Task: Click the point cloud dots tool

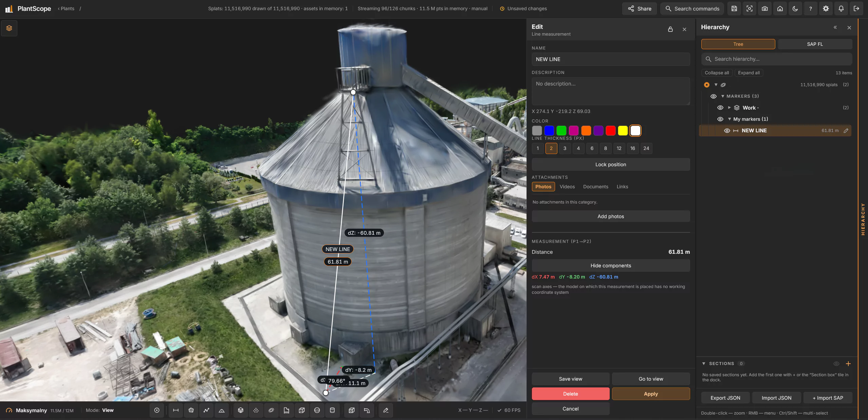Action: (x=256, y=410)
